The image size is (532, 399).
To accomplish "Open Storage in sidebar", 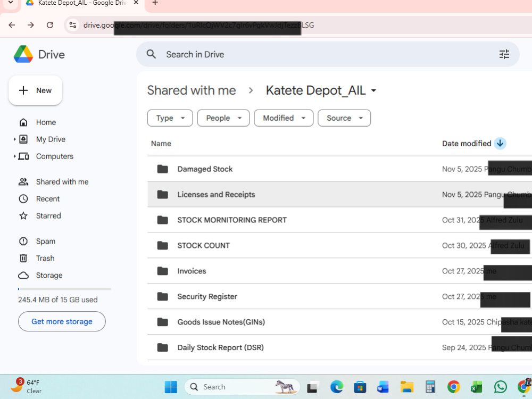I will 49,275.
